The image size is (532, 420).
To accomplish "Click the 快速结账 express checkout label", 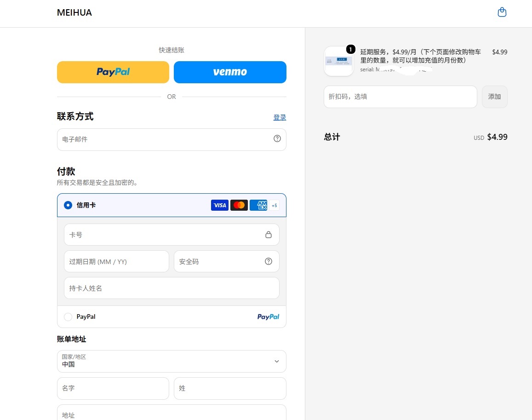I will point(172,50).
